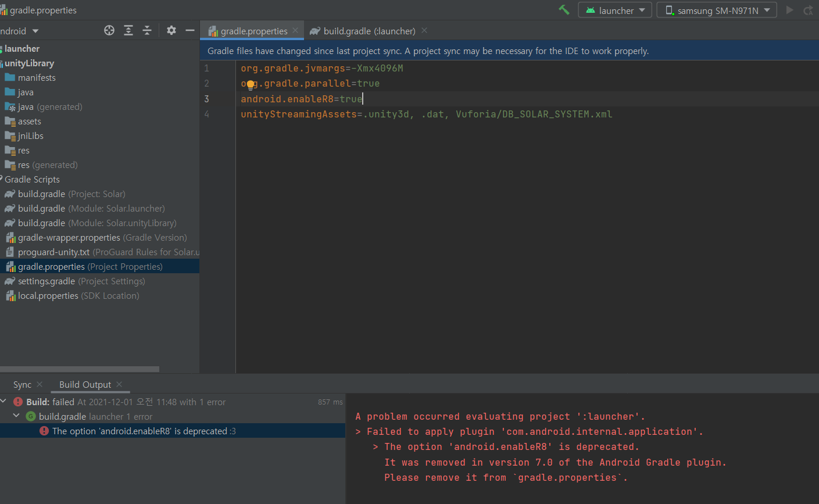Click settings.gradle elephant icon

point(10,281)
